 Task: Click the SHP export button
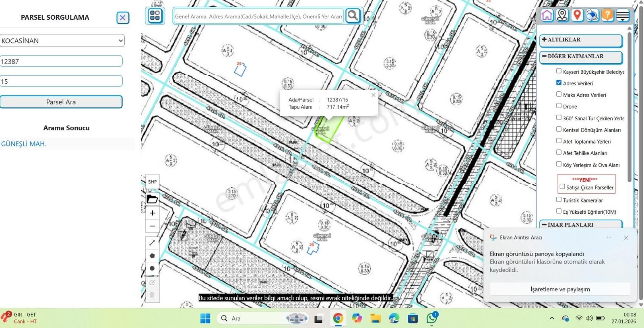pos(152,182)
